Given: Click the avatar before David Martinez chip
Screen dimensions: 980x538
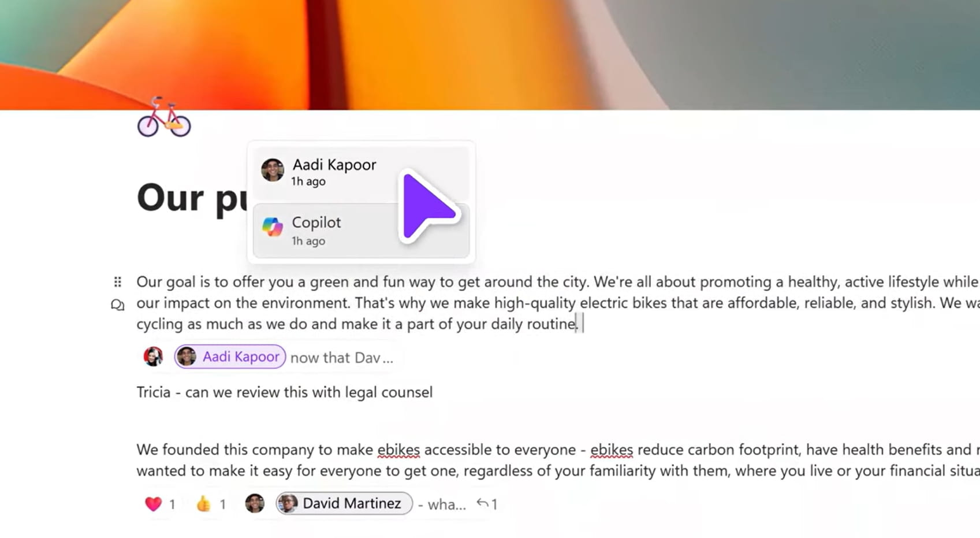Looking at the screenshot, I should tap(255, 503).
